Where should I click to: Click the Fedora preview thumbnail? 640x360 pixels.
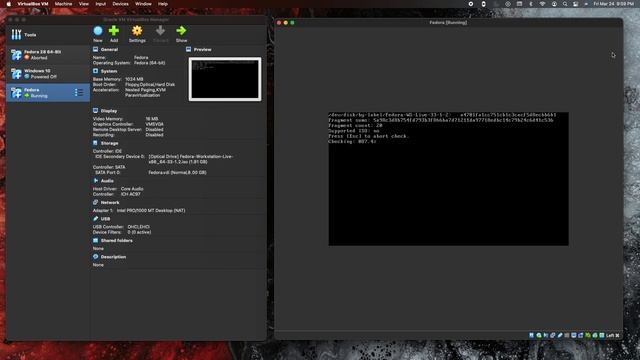coord(225,79)
